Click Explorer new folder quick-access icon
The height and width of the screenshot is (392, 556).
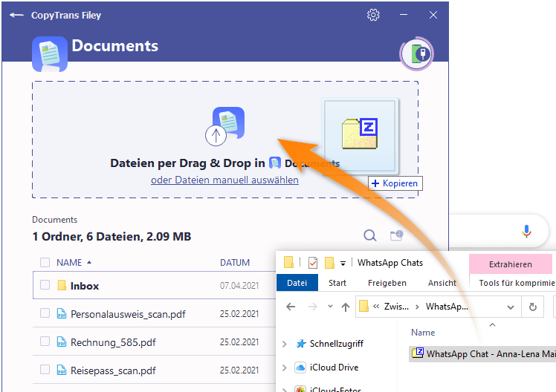point(329,263)
